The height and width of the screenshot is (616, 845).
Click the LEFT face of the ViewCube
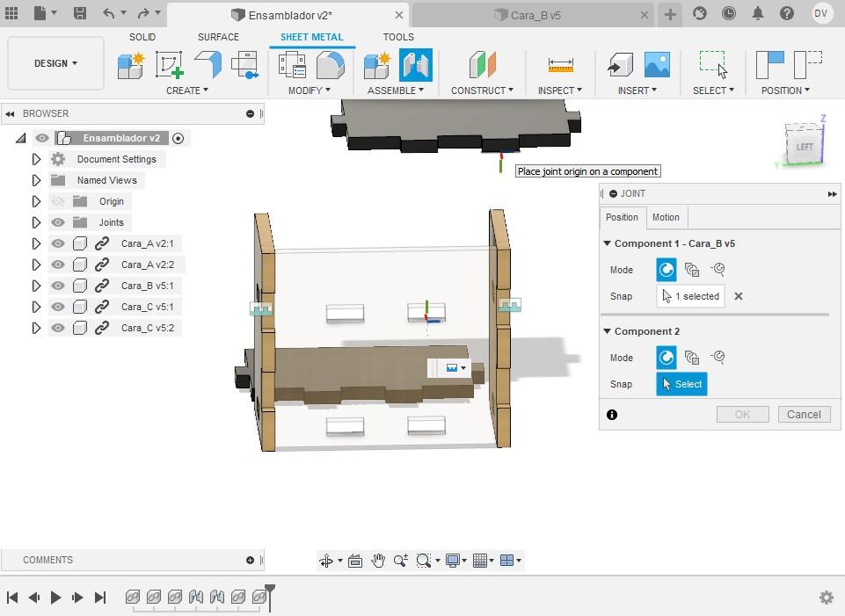tap(804, 147)
